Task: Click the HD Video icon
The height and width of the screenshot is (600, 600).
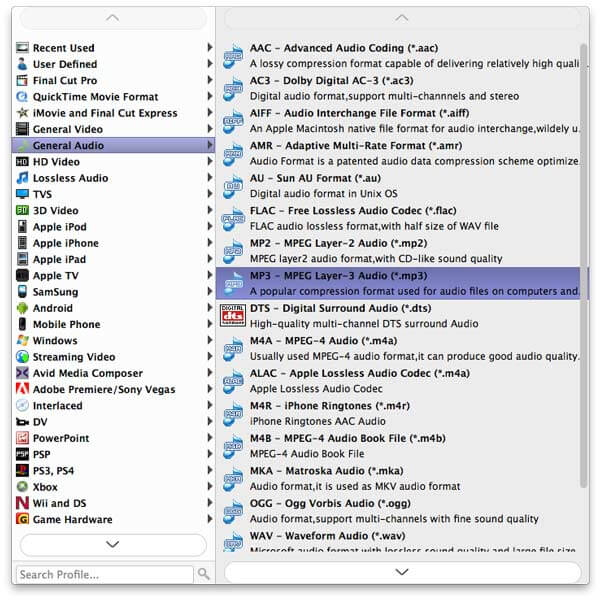Action: pyautogui.click(x=22, y=162)
